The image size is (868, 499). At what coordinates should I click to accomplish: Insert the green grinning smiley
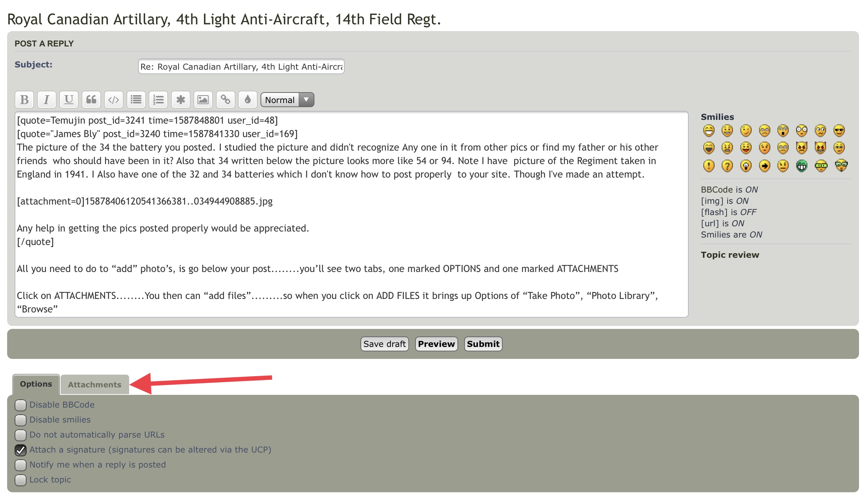click(x=801, y=166)
